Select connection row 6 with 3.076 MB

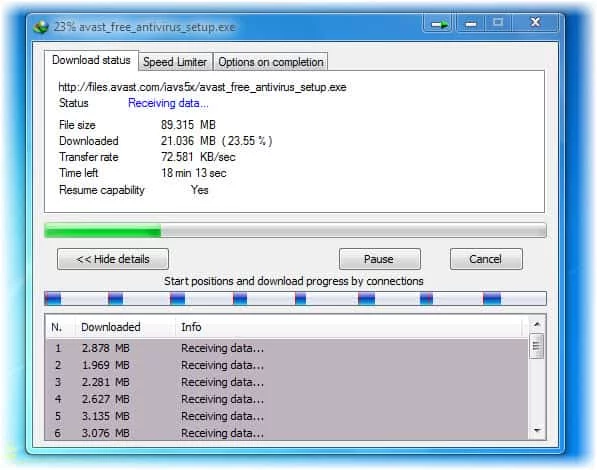click(x=287, y=433)
